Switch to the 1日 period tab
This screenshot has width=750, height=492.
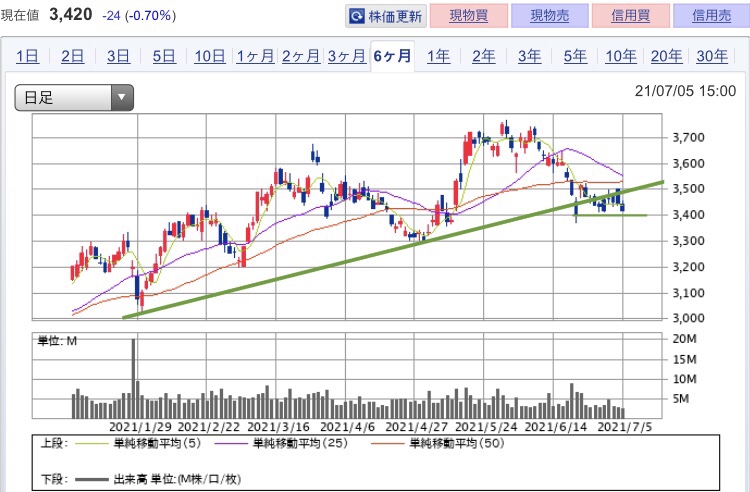(27, 56)
